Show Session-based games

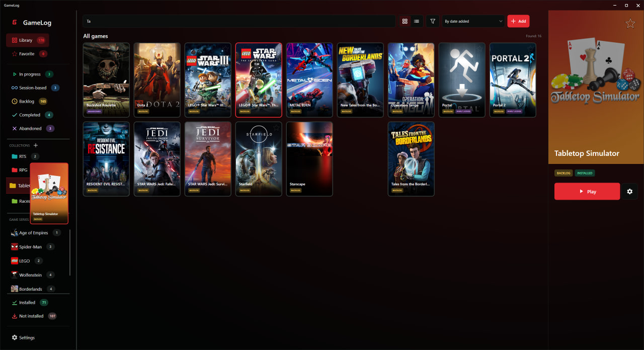35,87
